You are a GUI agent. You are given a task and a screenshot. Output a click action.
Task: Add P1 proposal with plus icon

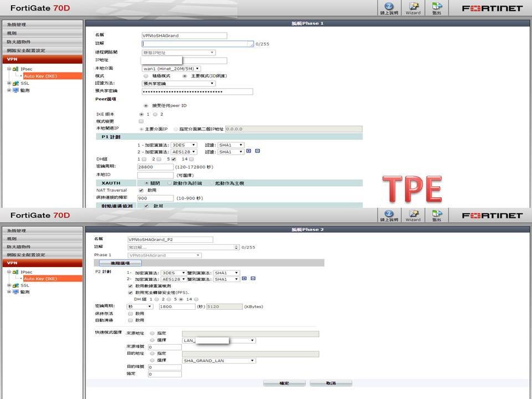pos(249,151)
